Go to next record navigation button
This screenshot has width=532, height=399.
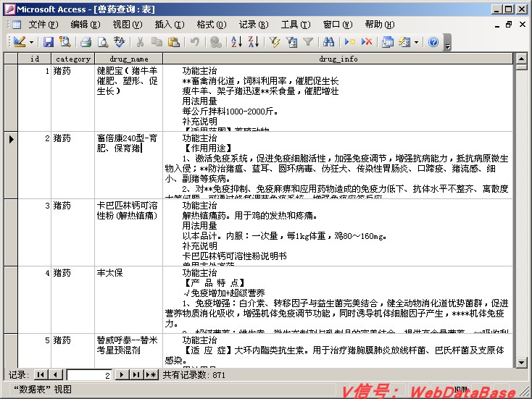[x=122, y=375]
